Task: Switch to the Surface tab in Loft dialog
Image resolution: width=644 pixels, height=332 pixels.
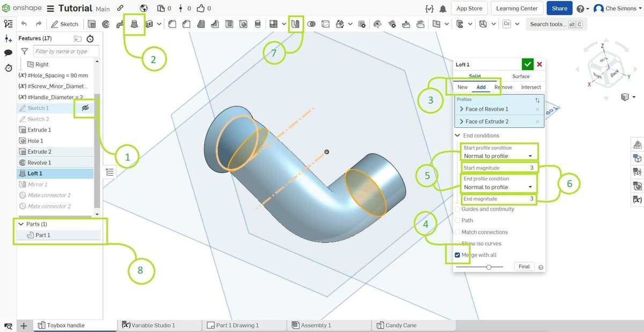Action: (x=521, y=76)
